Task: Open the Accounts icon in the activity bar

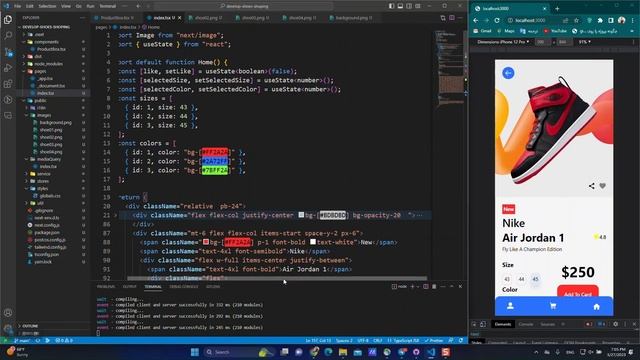Action: tap(8, 313)
